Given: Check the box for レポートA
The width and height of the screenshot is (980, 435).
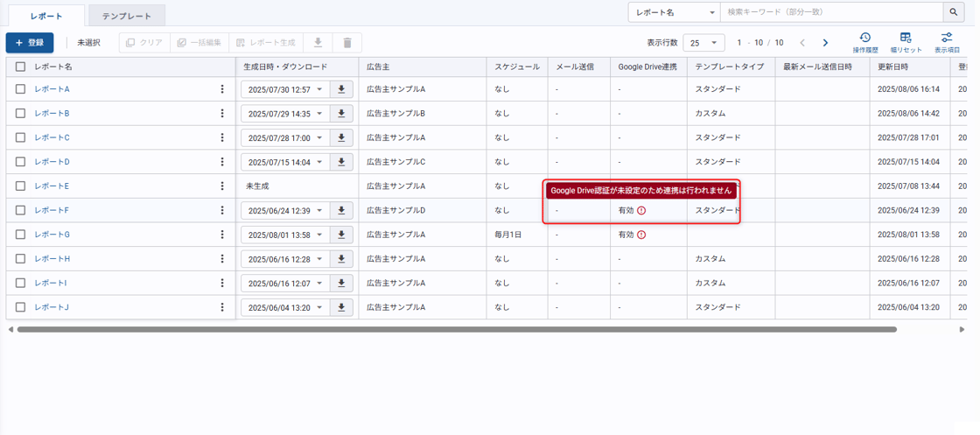Looking at the screenshot, I should (x=21, y=89).
